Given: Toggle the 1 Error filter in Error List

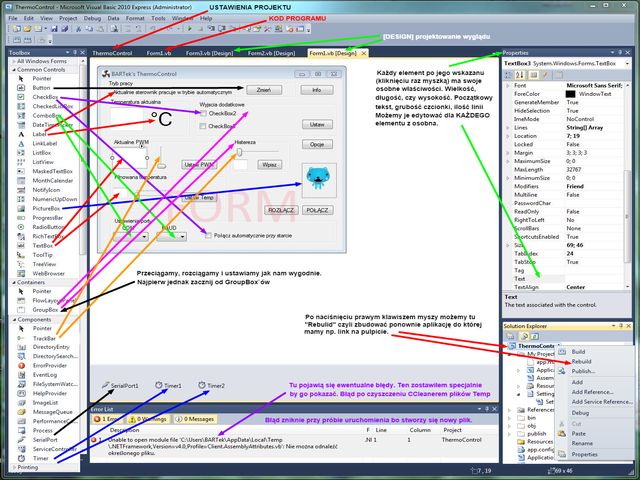Looking at the screenshot, I should [x=105, y=419].
